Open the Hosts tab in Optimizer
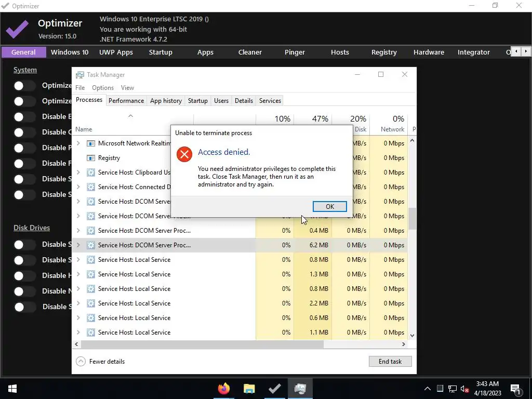This screenshot has width=532, height=399. pos(340,52)
